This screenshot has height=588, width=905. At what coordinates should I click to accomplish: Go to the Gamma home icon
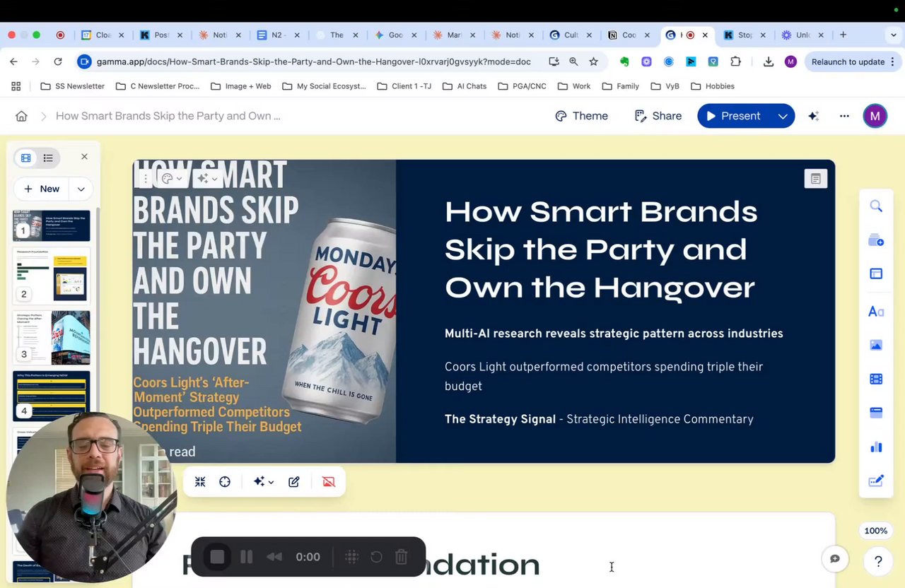click(x=21, y=116)
